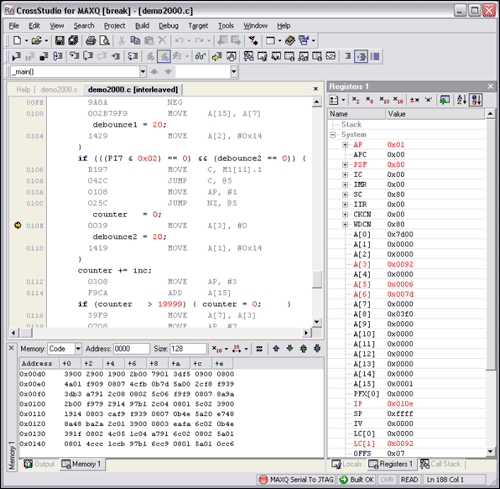Viewport: 500px width, 489px height.
Task: Open the Debug menu
Action: coord(168,26)
